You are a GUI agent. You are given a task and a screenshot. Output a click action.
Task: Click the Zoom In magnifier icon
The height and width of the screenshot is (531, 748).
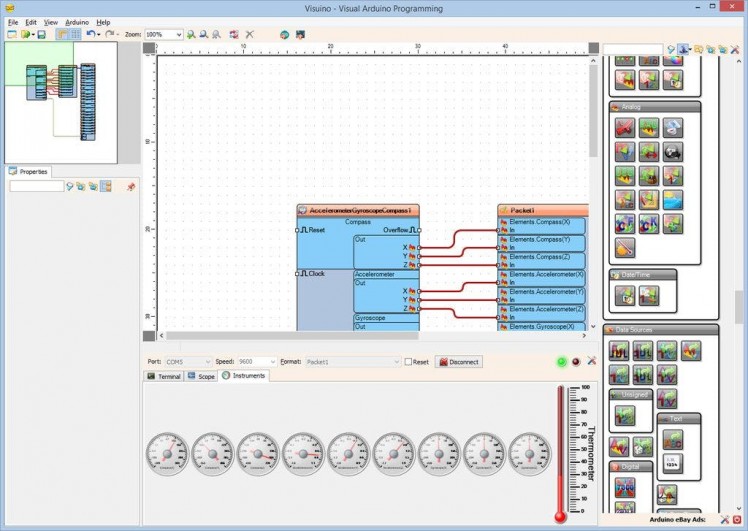191,34
